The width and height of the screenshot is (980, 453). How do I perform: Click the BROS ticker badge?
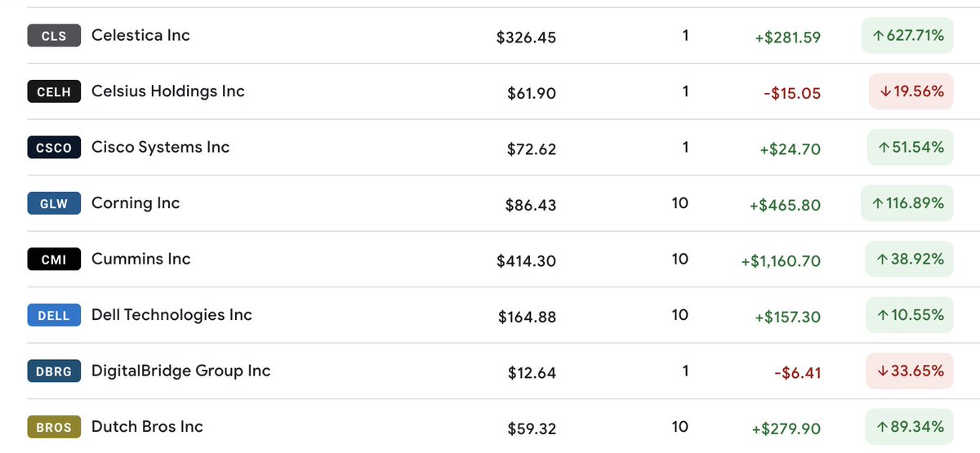(54, 427)
